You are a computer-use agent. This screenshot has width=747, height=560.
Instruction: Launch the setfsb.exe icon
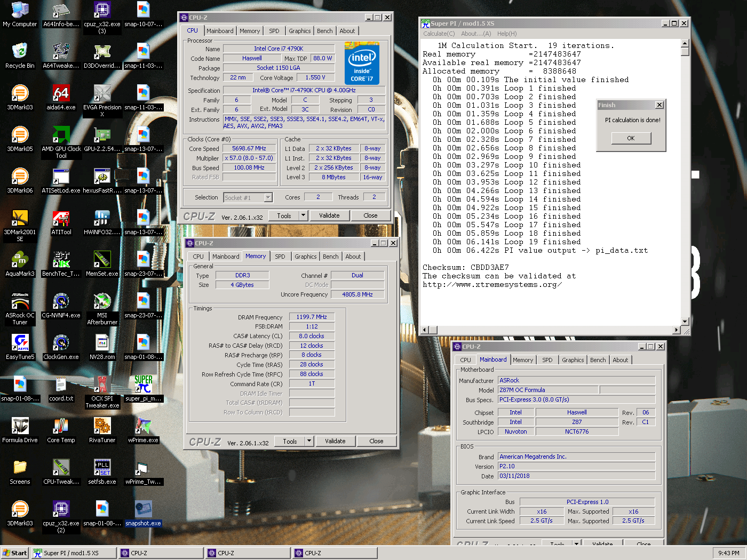[102, 473]
